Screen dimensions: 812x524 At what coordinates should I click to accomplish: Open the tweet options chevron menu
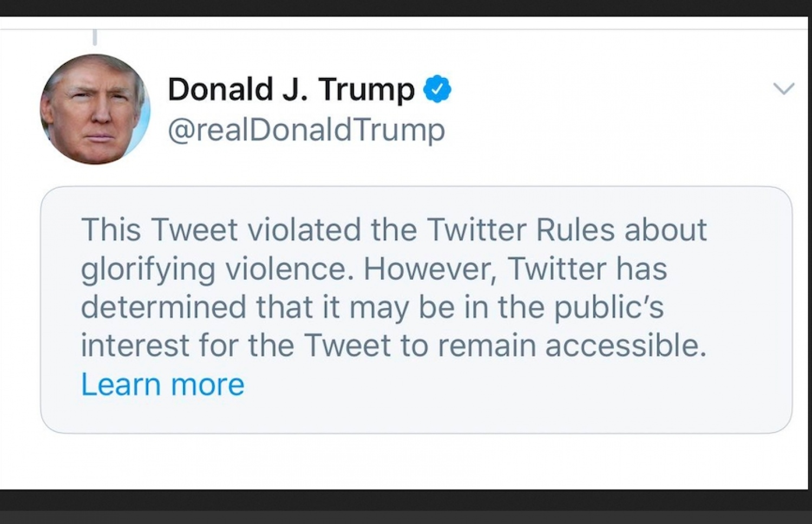pyautogui.click(x=783, y=89)
